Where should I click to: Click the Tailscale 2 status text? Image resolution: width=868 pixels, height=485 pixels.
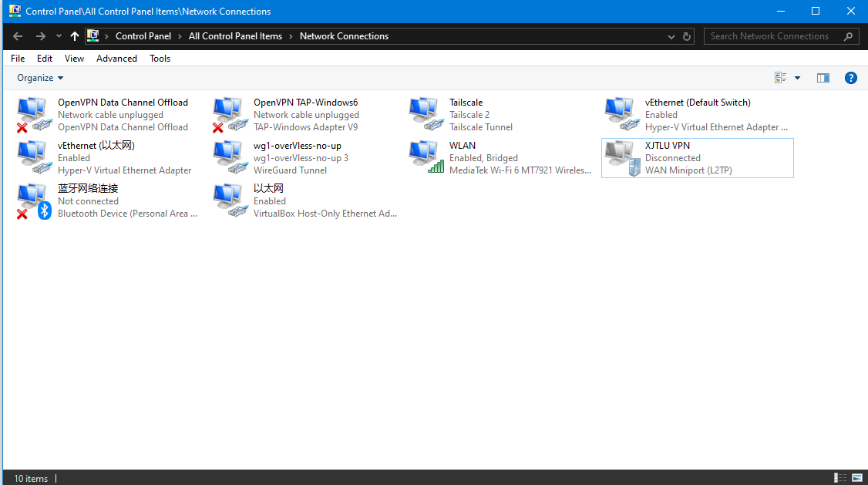(469, 115)
